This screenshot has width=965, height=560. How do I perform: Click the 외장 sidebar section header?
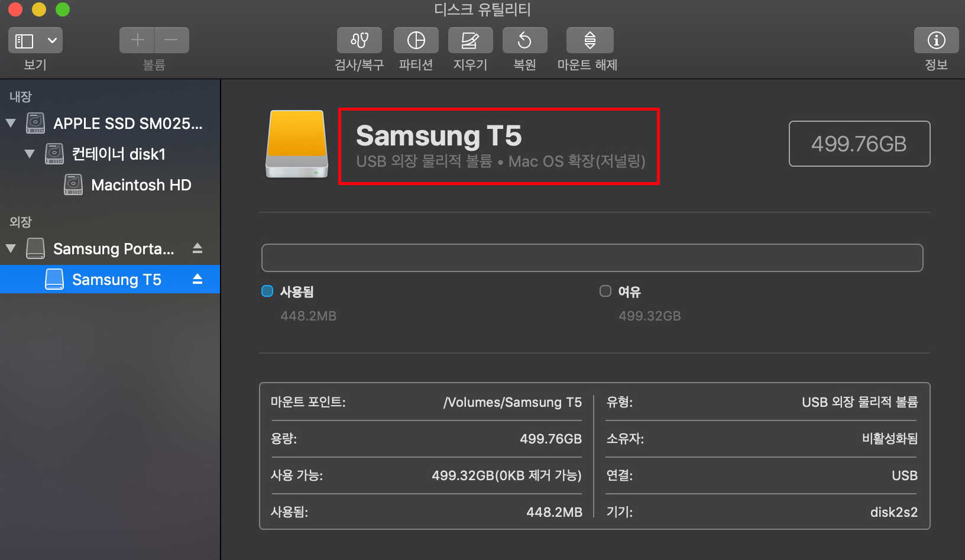coord(21,222)
